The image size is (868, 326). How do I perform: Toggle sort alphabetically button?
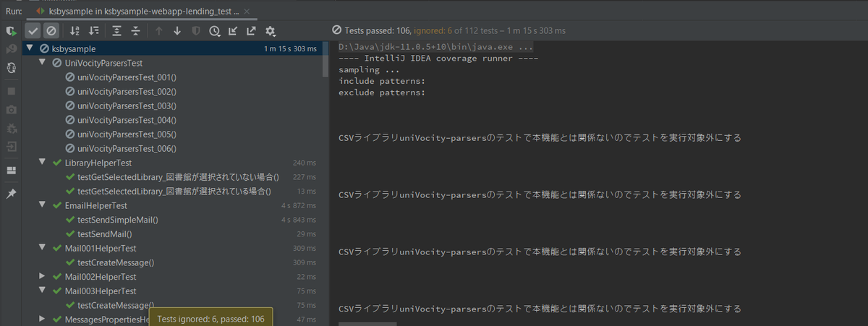[75, 30]
